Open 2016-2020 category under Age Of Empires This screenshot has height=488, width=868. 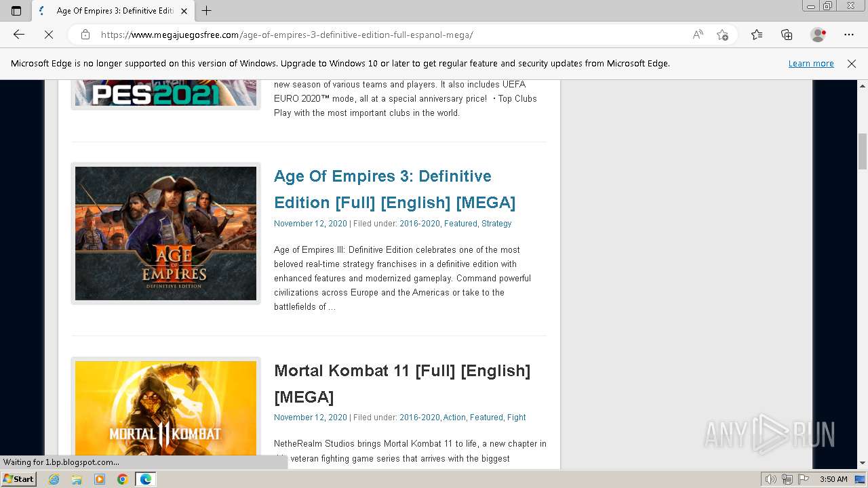pos(419,224)
